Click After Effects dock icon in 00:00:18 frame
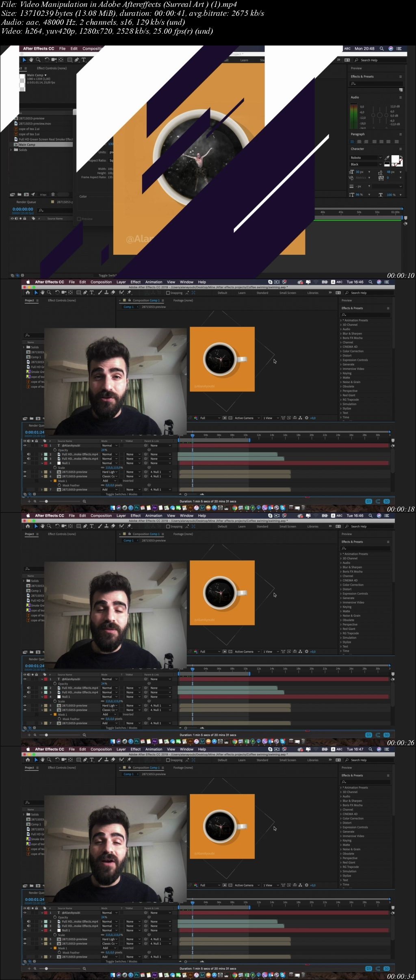 [154, 507]
